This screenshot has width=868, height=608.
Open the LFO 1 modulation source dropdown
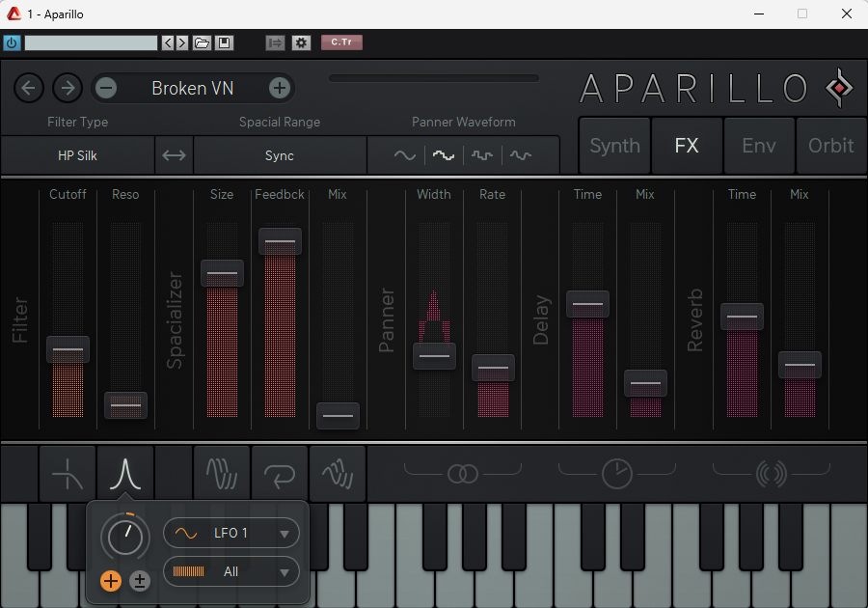(x=231, y=534)
